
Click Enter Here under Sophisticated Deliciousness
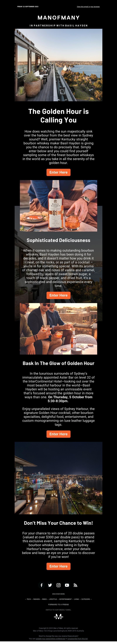coord(58,295)
